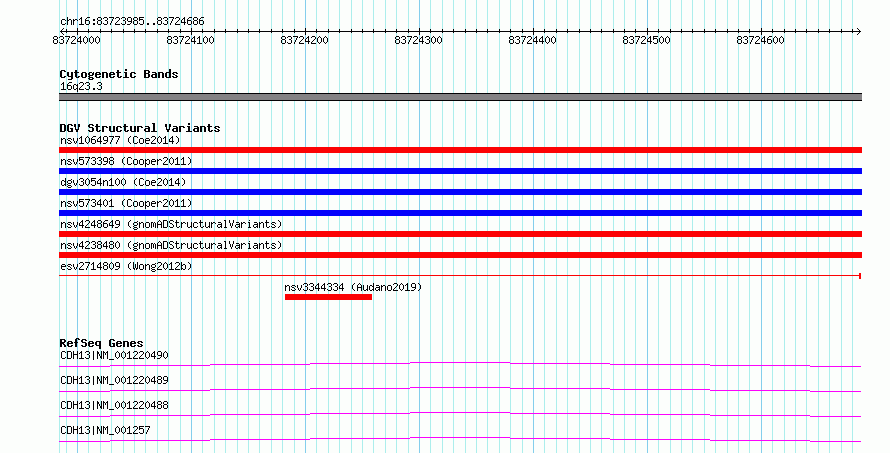Open nsv4248649 (gnomADStructuralVariants) entry
890x453 pixels.
[x=171, y=224]
